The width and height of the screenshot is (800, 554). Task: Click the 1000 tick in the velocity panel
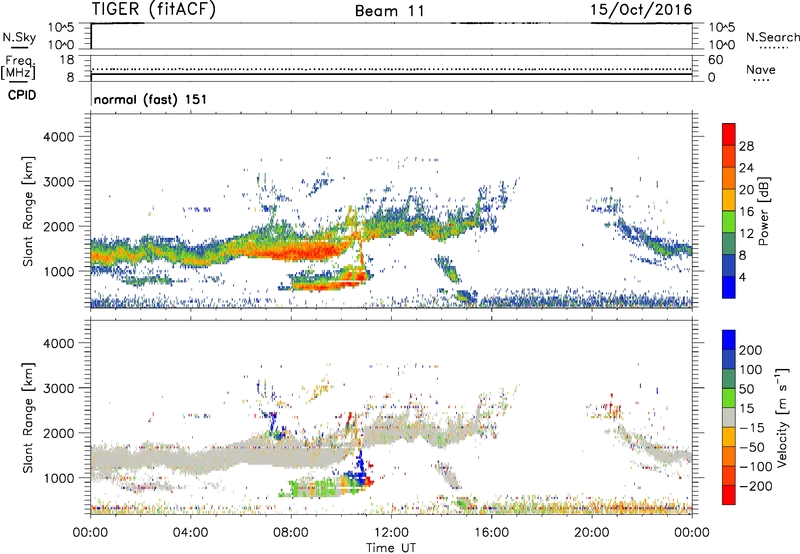pos(59,478)
